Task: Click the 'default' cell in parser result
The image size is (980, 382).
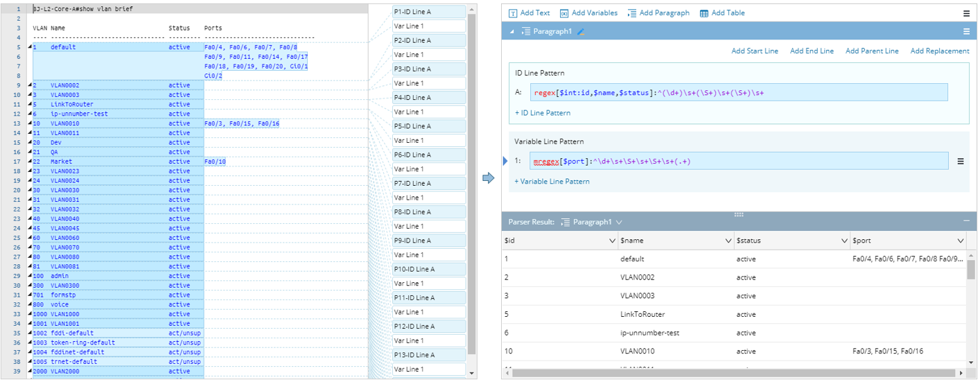Action: (632, 259)
